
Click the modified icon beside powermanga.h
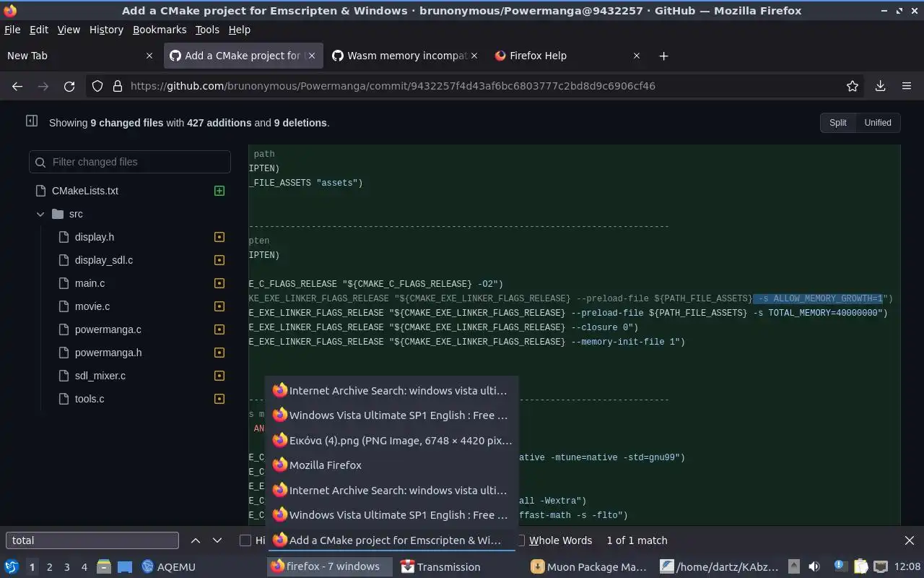[x=219, y=353]
